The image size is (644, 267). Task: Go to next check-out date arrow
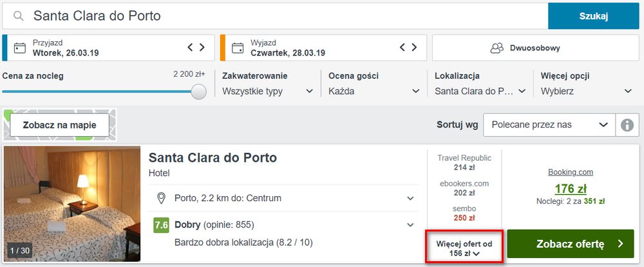coord(415,47)
